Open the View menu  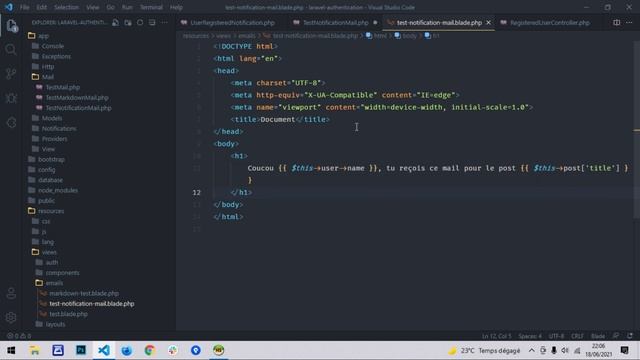(93, 7)
